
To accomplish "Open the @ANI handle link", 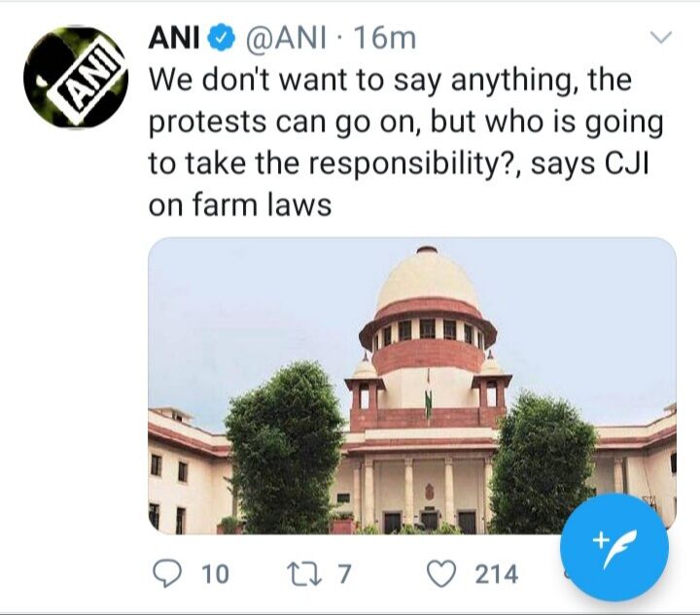I will tap(287, 39).
